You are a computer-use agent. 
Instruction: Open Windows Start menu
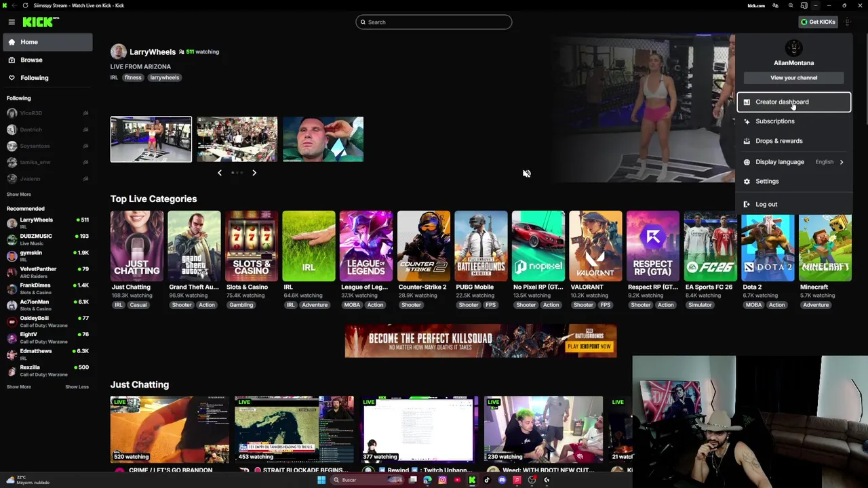coord(321,480)
